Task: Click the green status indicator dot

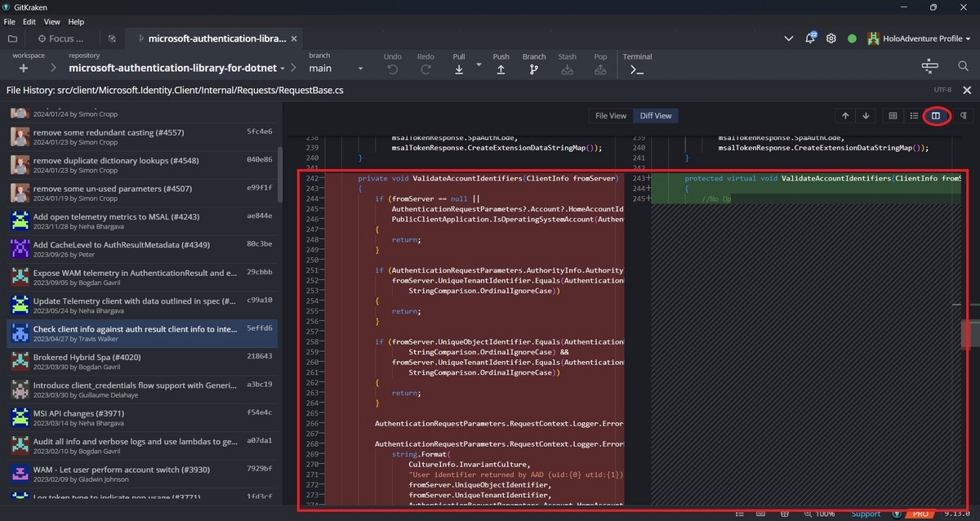Action: (x=852, y=38)
